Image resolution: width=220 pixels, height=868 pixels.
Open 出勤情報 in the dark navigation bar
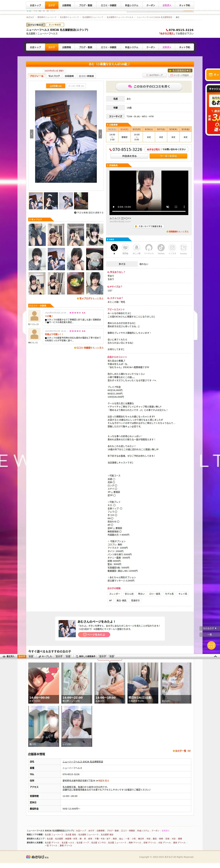coord(67,48)
